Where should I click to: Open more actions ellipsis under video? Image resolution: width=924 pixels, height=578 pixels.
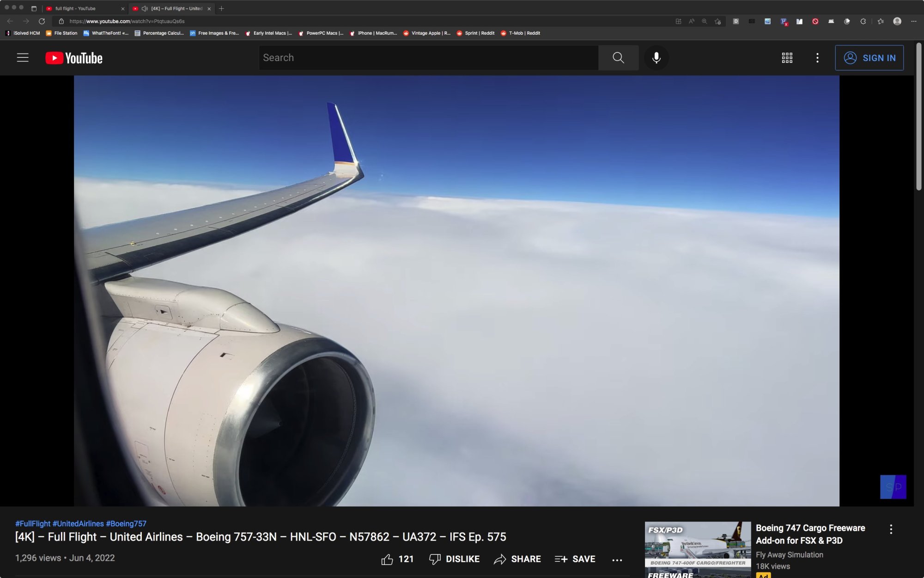[x=617, y=560]
